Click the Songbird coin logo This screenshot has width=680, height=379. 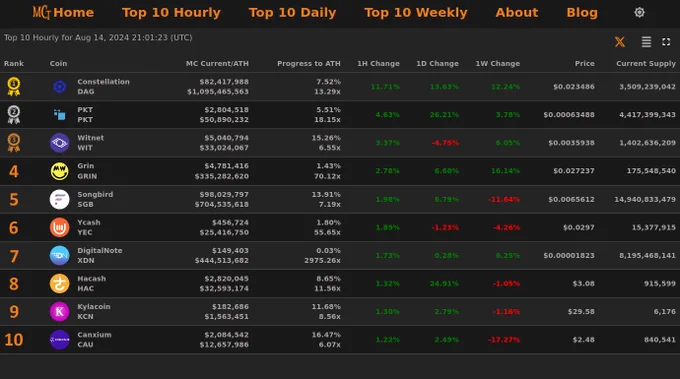[59, 199]
